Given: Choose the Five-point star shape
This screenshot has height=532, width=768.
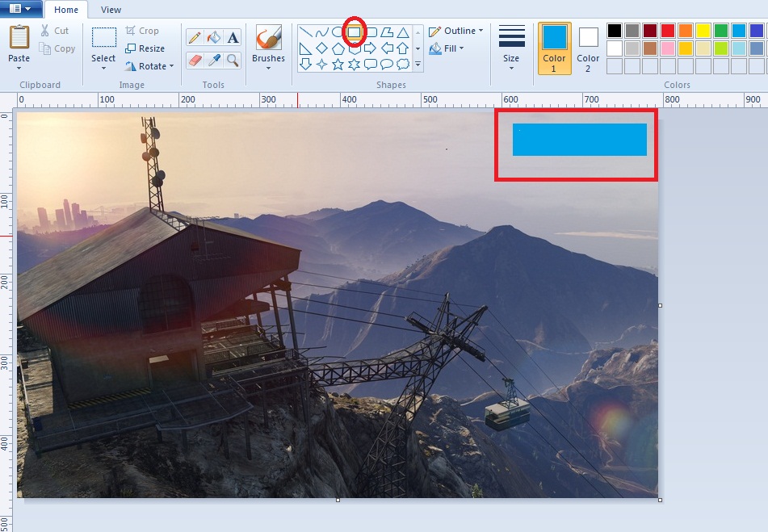Looking at the screenshot, I should click(338, 64).
